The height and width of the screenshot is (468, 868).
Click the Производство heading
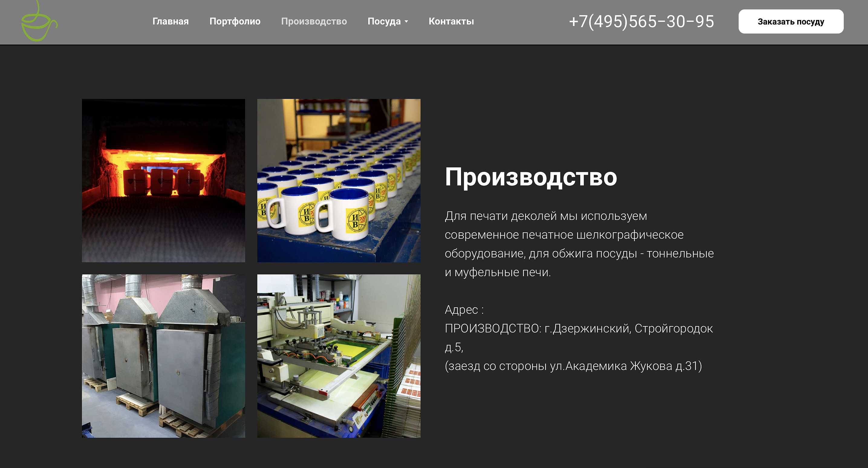click(x=531, y=177)
